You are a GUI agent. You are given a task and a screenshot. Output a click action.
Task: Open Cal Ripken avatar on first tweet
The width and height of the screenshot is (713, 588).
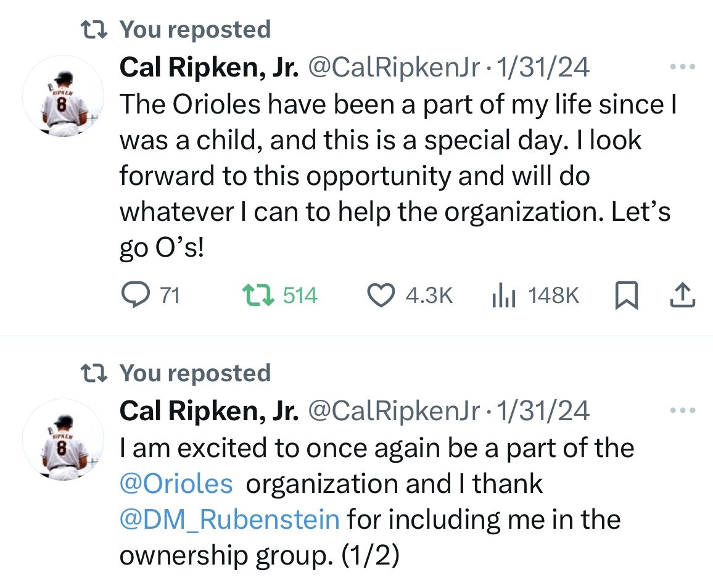63,96
